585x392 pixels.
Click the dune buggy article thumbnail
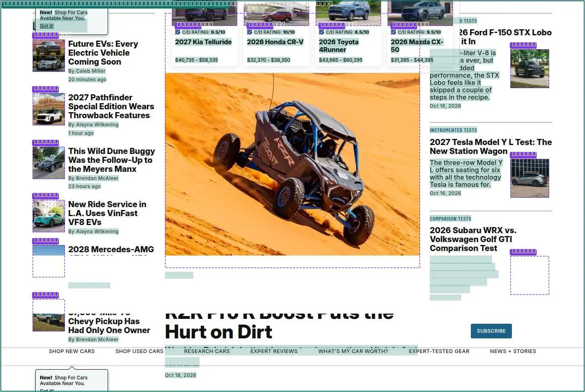[49, 163]
